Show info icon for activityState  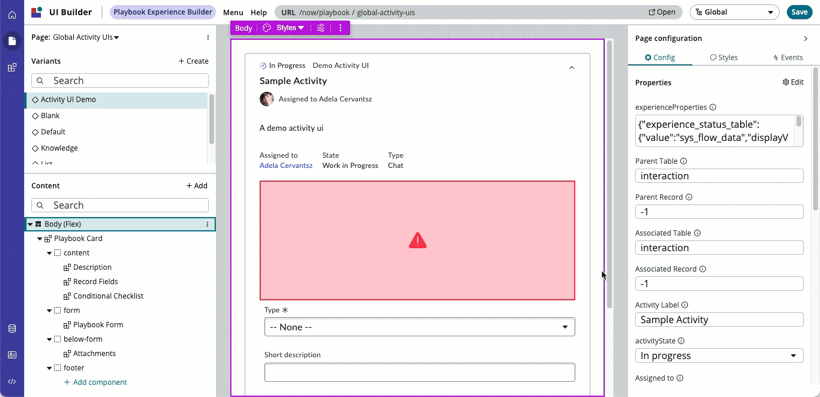point(681,341)
